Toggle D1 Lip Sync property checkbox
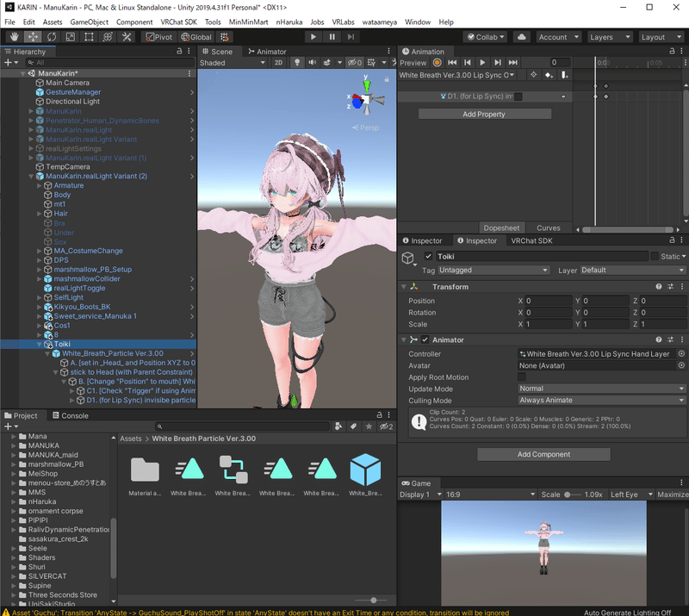 click(518, 96)
